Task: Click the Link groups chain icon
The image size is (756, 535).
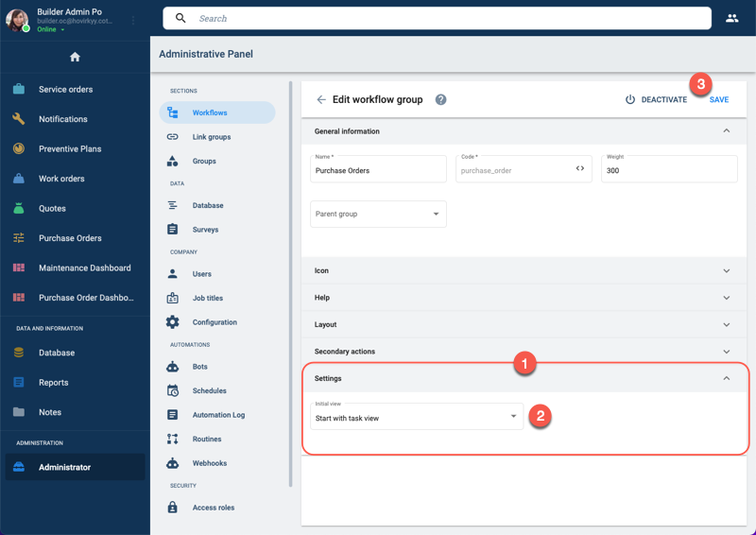Action: [173, 137]
